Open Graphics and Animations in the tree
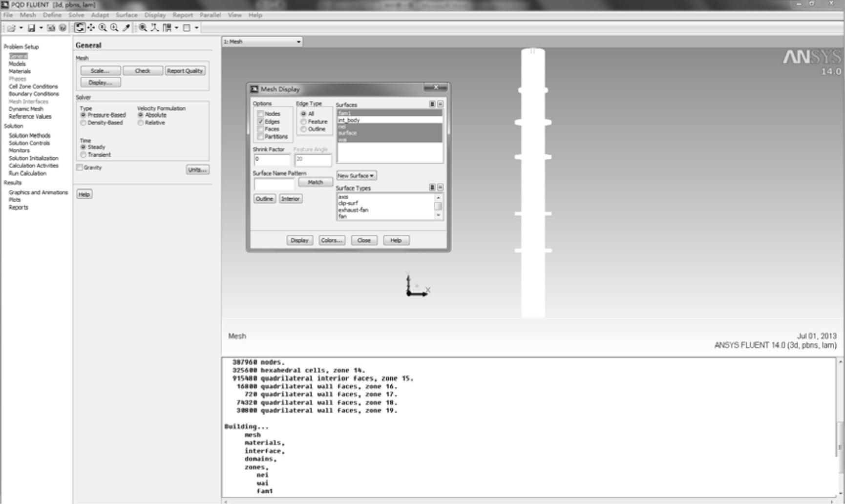The width and height of the screenshot is (845, 504). [38, 192]
